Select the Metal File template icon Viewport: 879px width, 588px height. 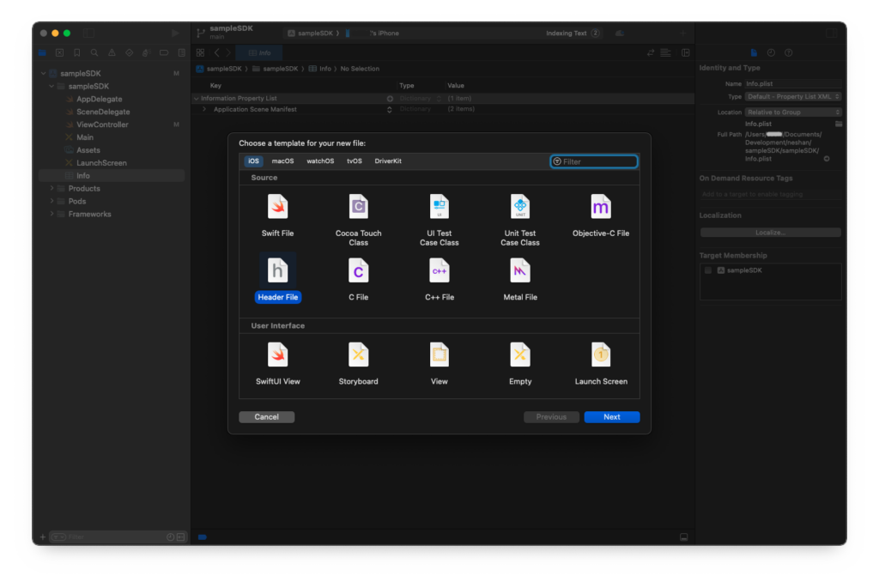pos(519,271)
